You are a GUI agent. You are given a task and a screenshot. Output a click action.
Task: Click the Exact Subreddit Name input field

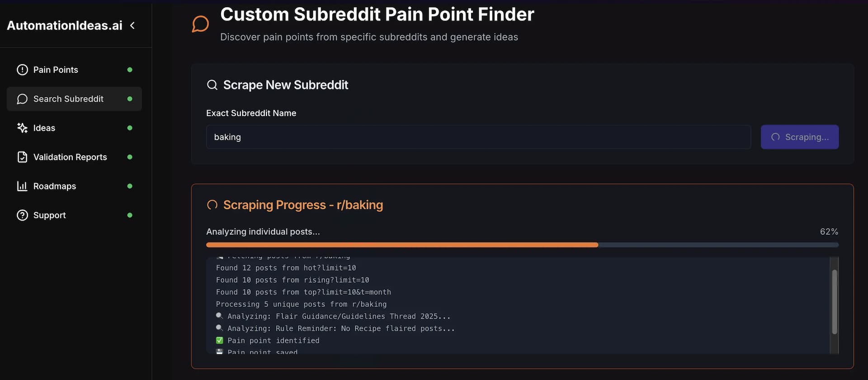478,137
